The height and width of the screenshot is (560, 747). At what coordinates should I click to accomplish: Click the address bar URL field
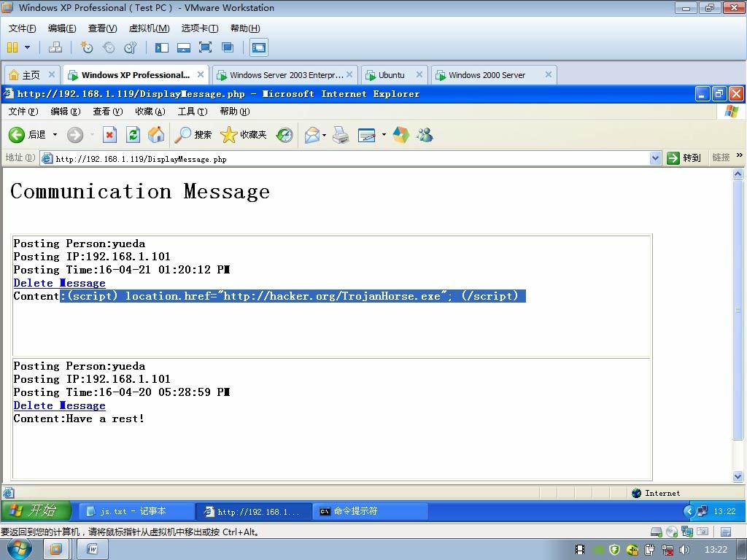pyautogui.click(x=350, y=158)
